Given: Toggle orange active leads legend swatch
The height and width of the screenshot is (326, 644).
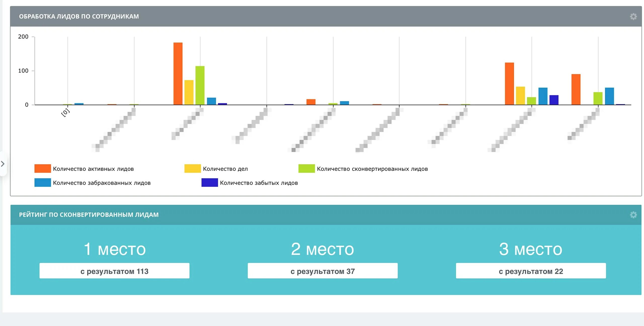Looking at the screenshot, I should [x=43, y=169].
